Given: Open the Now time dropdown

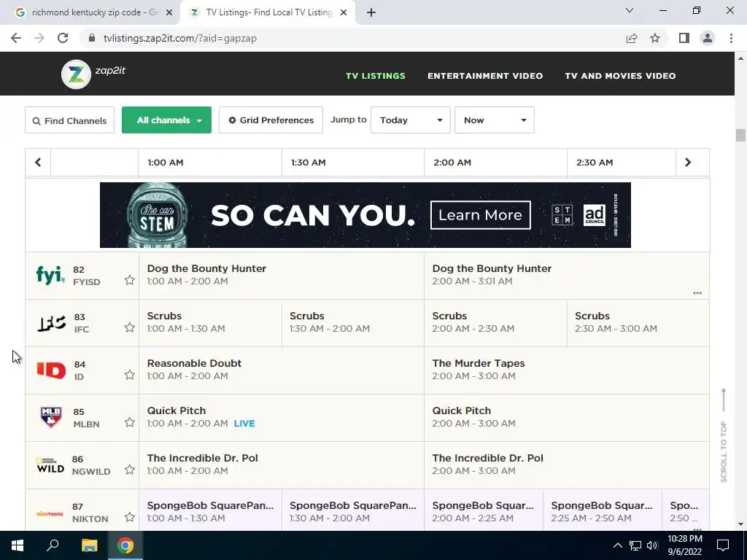Looking at the screenshot, I should pyautogui.click(x=495, y=120).
